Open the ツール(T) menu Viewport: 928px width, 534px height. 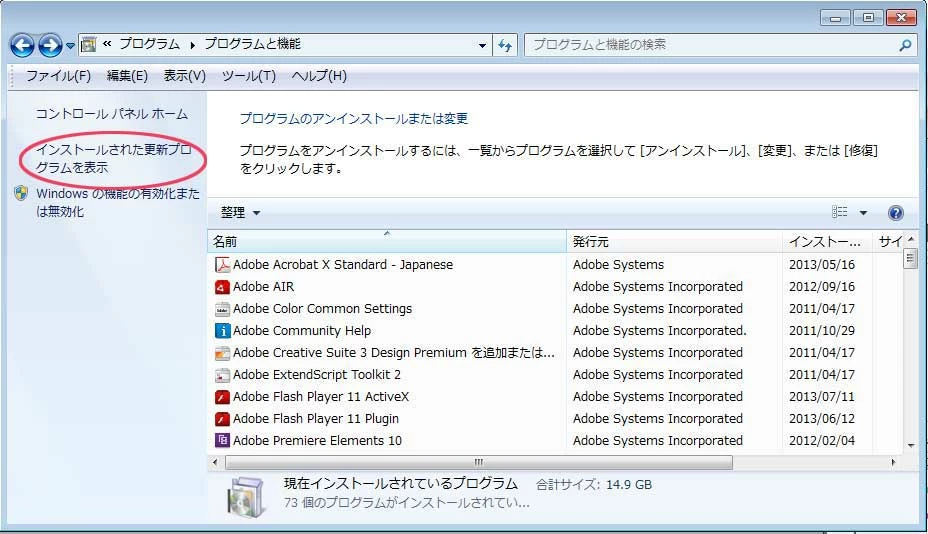(x=249, y=76)
